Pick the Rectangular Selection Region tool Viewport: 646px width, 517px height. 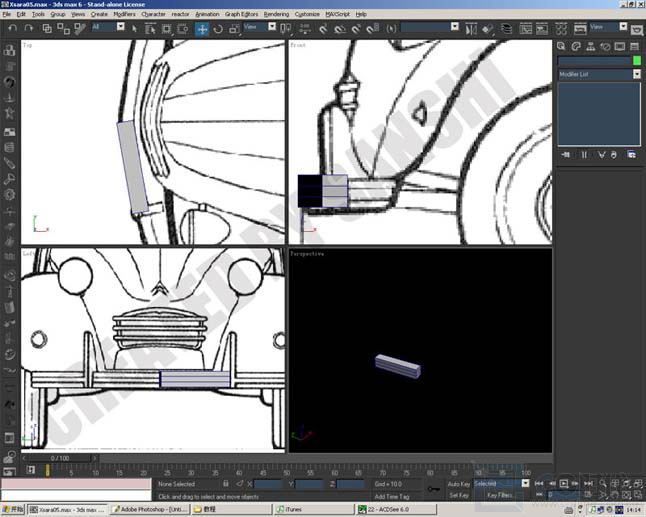tap(166, 29)
